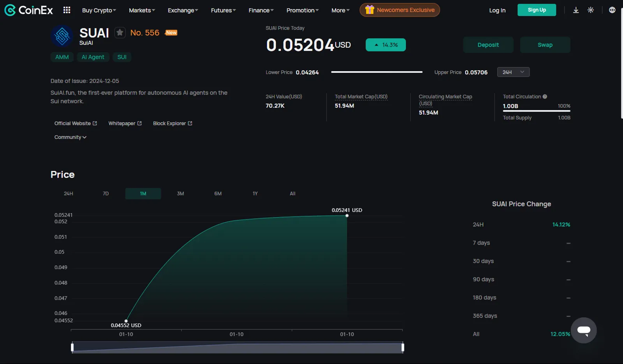Click the 0.04552 USD chart start point

[x=126, y=321]
